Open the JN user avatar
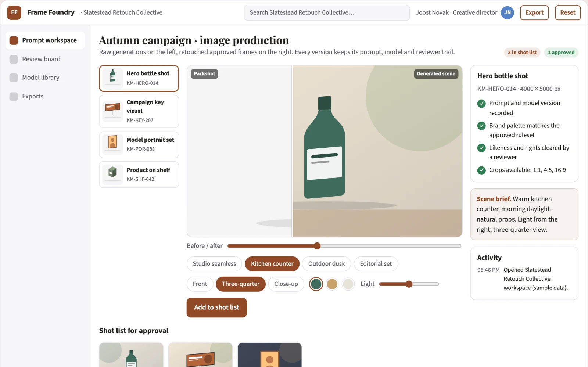Screen dimensions: 588x367 point(508,12)
